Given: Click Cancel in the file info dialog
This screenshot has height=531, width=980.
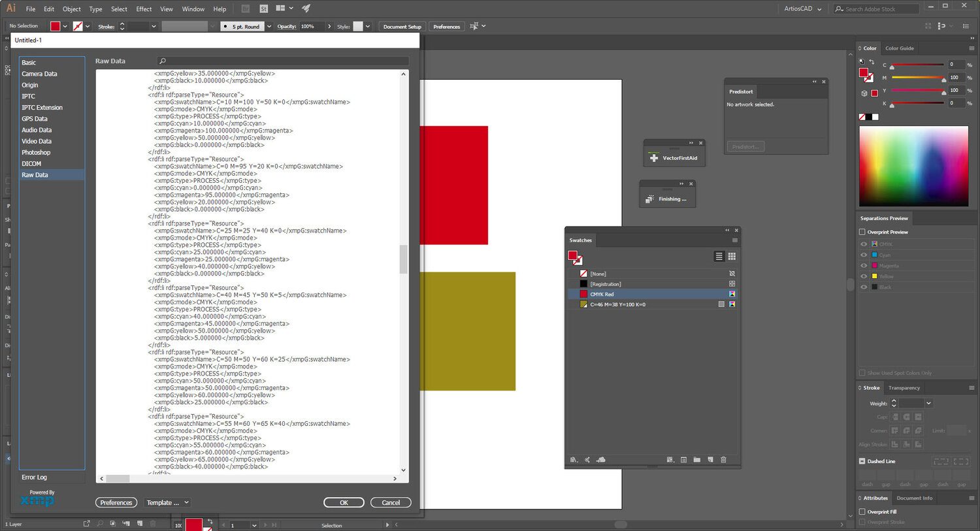Looking at the screenshot, I should point(391,502).
